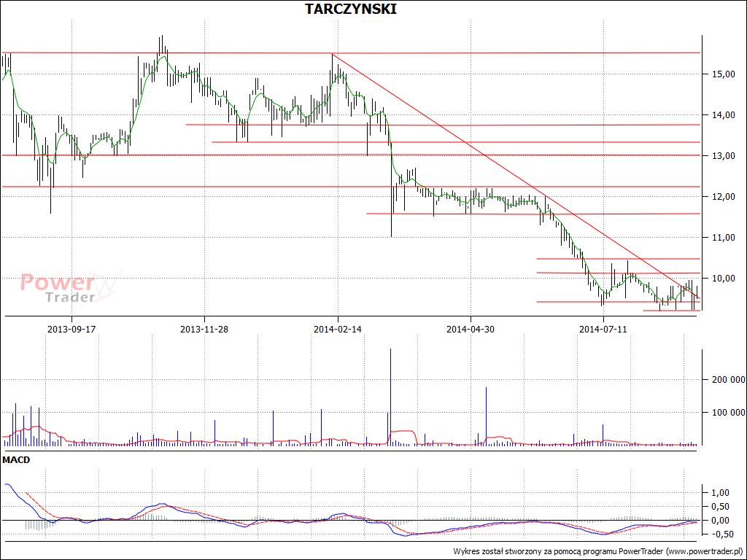Select the 2013-09-17 date label
This screenshot has width=747, height=560.
pyautogui.click(x=71, y=329)
